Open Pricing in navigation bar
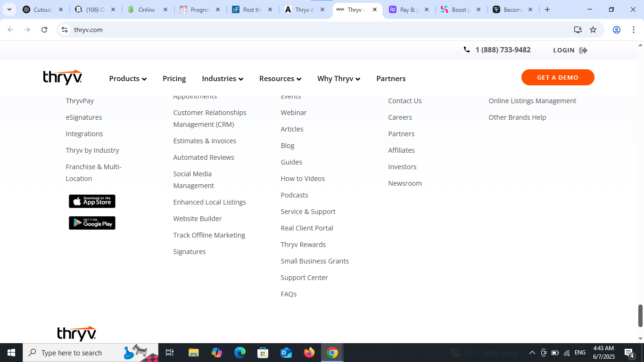The height and width of the screenshot is (362, 644). click(x=174, y=79)
